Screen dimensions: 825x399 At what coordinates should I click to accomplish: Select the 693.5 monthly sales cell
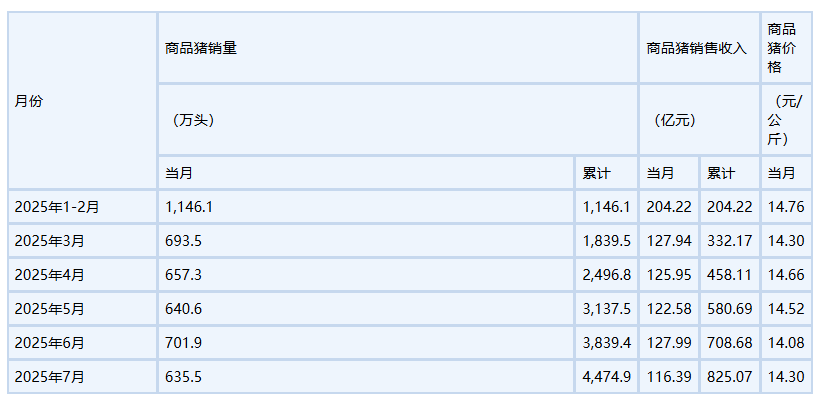pyautogui.click(x=366, y=241)
